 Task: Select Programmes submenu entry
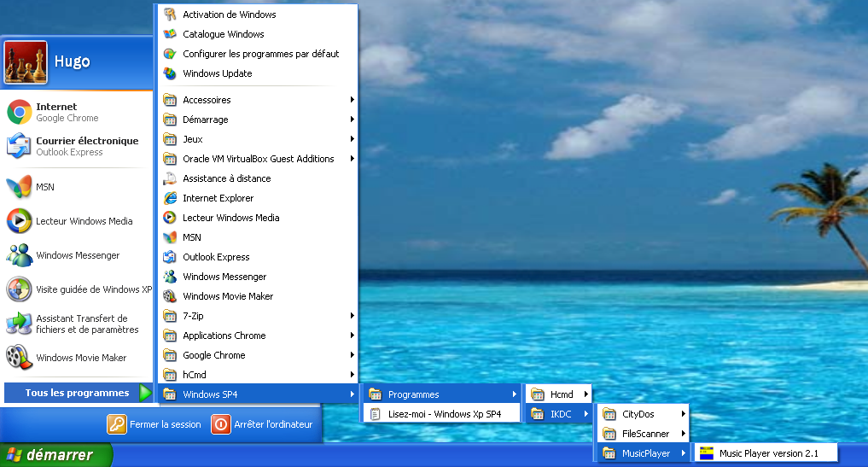(442, 394)
